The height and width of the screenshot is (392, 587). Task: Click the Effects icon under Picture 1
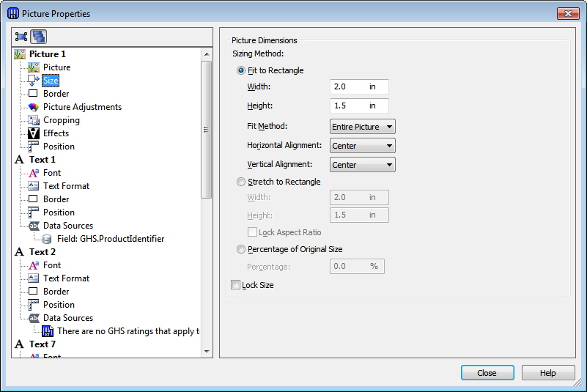pos(33,133)
